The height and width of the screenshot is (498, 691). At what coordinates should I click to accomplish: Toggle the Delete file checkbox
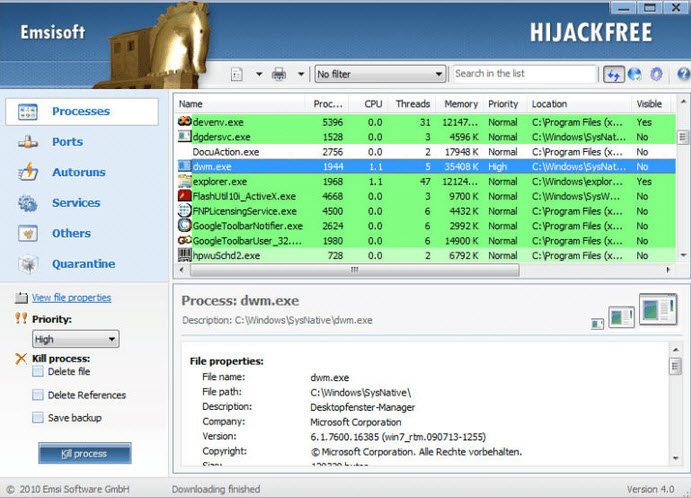click(38, 372)
